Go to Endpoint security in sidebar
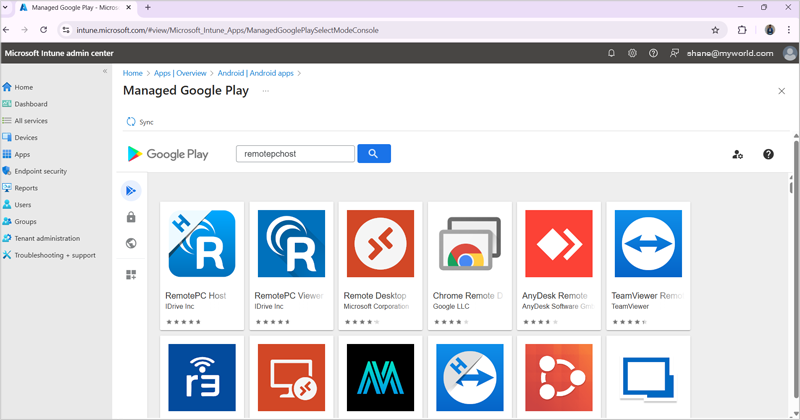 (40, 171)
